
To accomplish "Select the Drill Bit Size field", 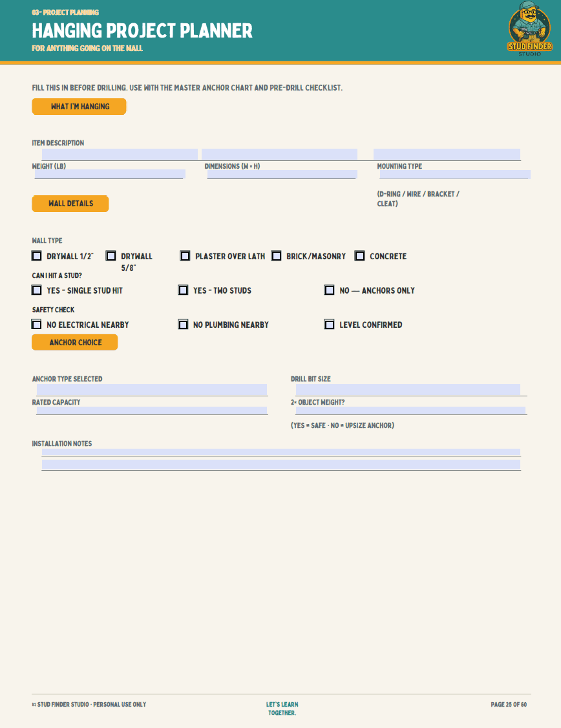I will 408,389.
